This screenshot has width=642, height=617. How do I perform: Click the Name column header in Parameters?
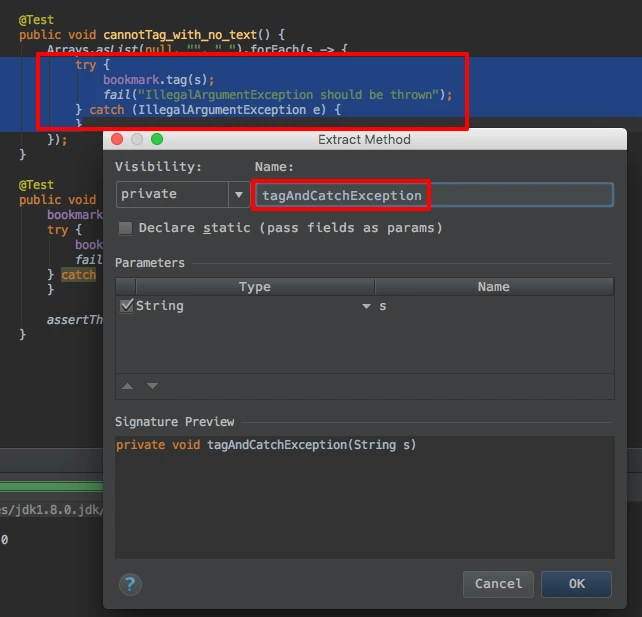(x=493, y=287)
